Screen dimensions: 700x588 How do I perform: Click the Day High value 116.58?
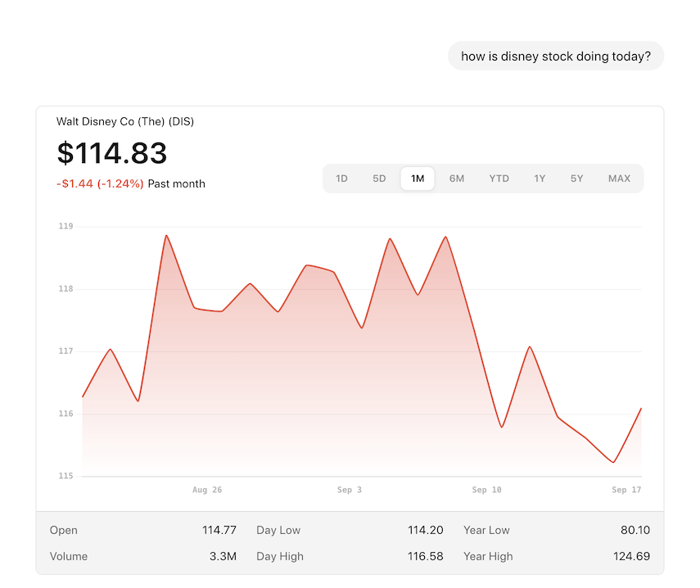coord(426,556)
